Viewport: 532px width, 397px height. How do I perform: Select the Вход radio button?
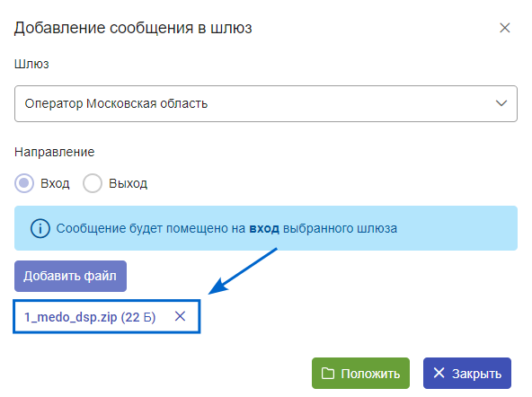[x=24, y=183]
